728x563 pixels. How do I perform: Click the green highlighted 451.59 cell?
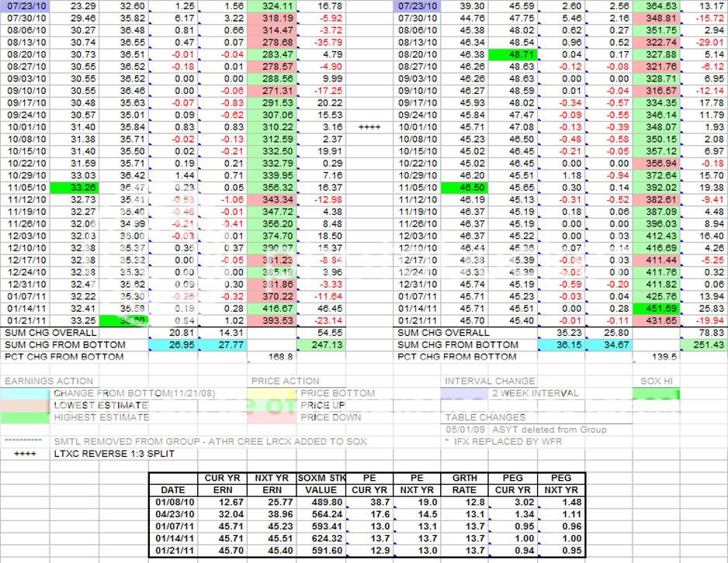(x=656, y=308)
